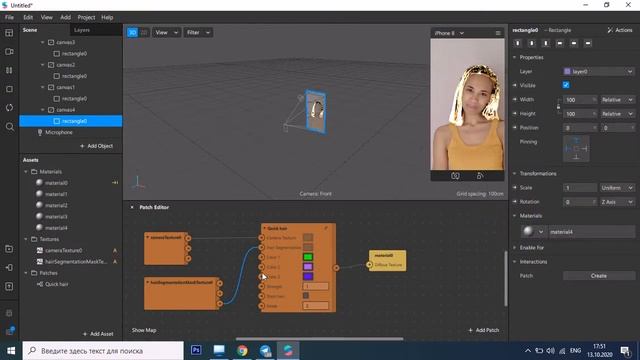Switch viewport to 3D mode
Image resolution: width=640 pixels, height=360 pixels.
click(132, 33)
